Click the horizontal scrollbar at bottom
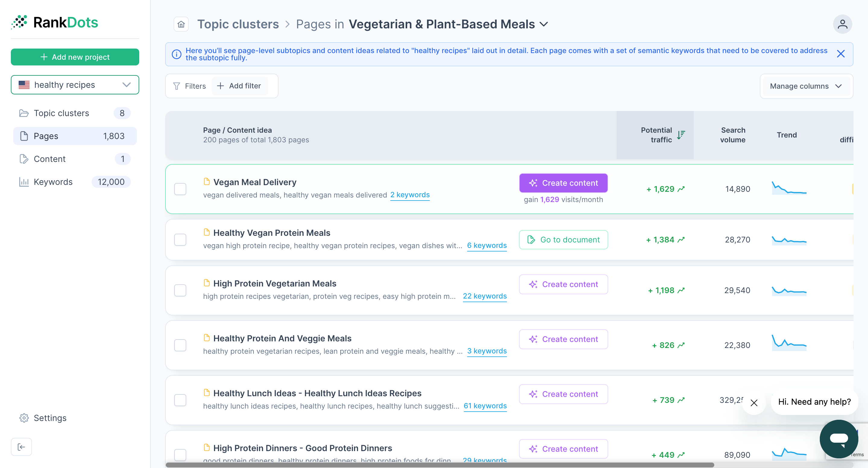 coord(439,465)
